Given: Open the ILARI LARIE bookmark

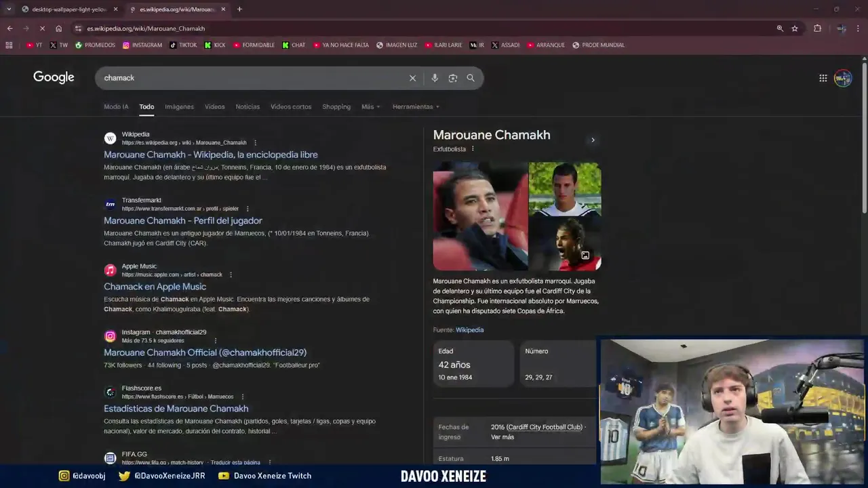Looking at the screenshot, I should (443, 45).
